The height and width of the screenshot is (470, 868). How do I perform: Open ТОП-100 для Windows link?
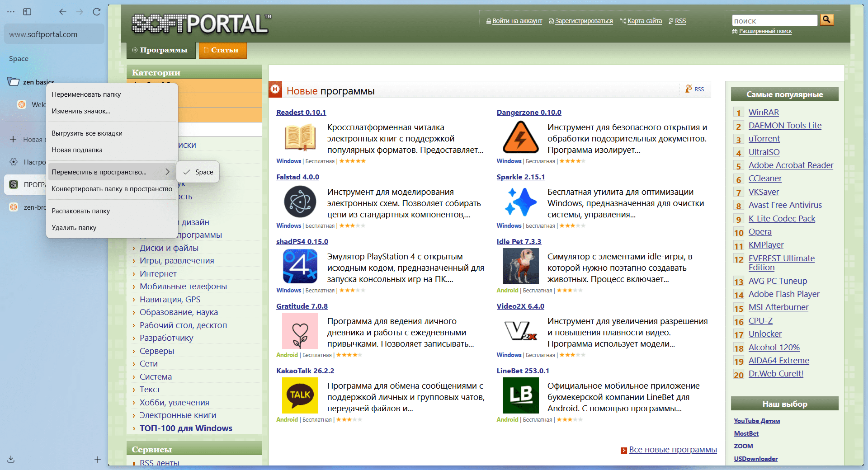(186, 428)
